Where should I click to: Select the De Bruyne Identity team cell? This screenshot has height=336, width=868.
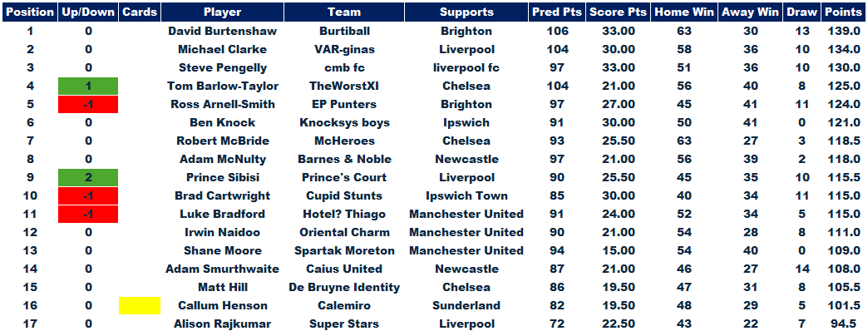(x=343, y=287)
